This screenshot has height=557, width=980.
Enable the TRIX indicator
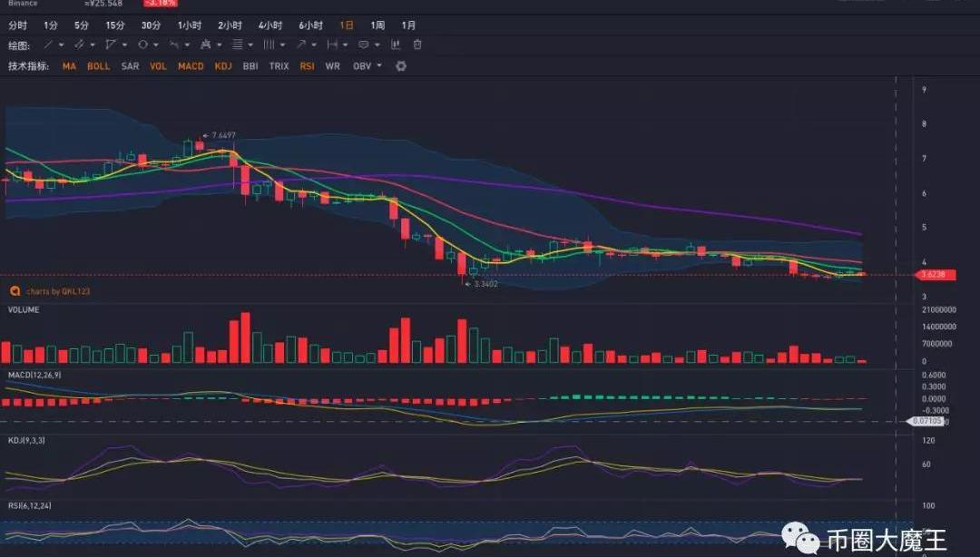tap(279, 66)
